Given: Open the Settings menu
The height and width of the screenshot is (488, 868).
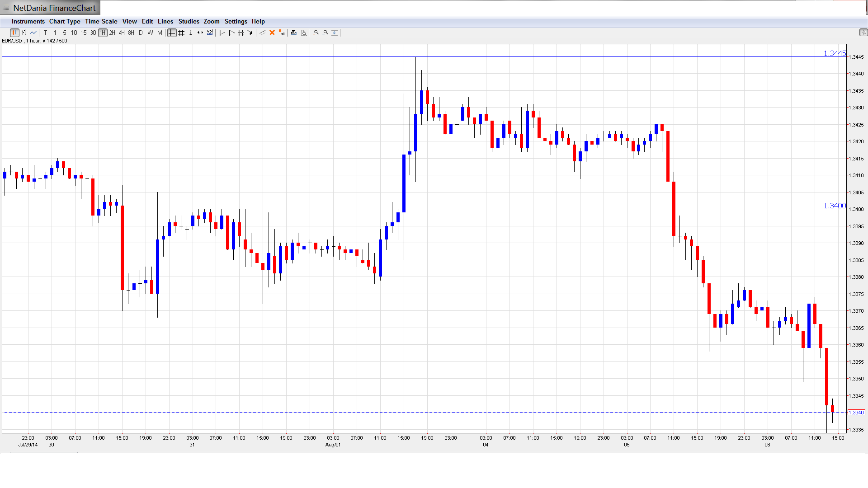Looking at the screenshot, I should click(236, 21).
